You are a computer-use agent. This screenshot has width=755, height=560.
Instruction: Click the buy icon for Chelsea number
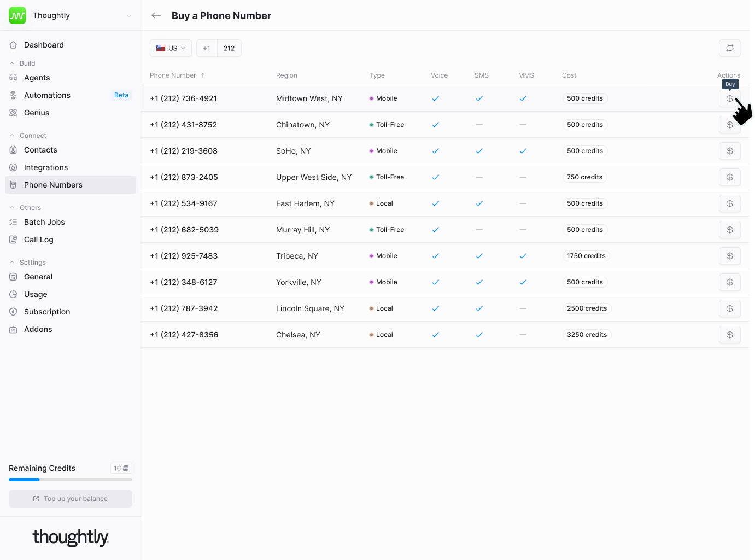(729, 335)
